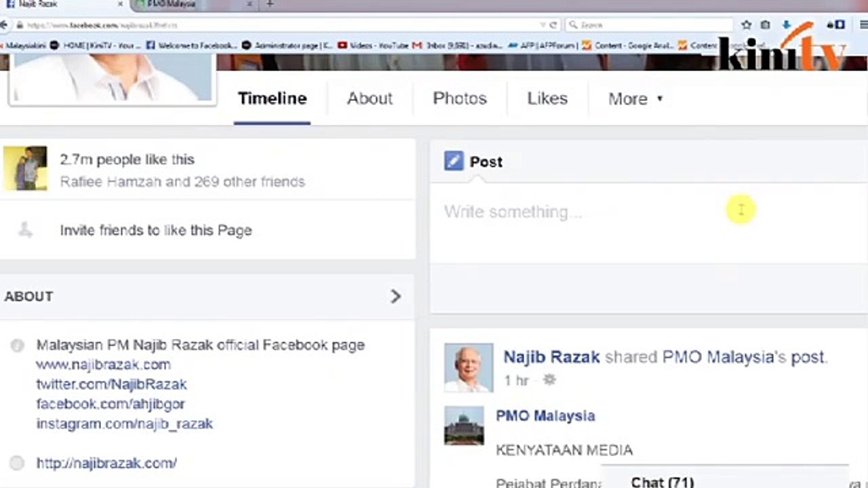Click the info icon beside page description
This screenshot has height=488, width=868.
[17, 345]
